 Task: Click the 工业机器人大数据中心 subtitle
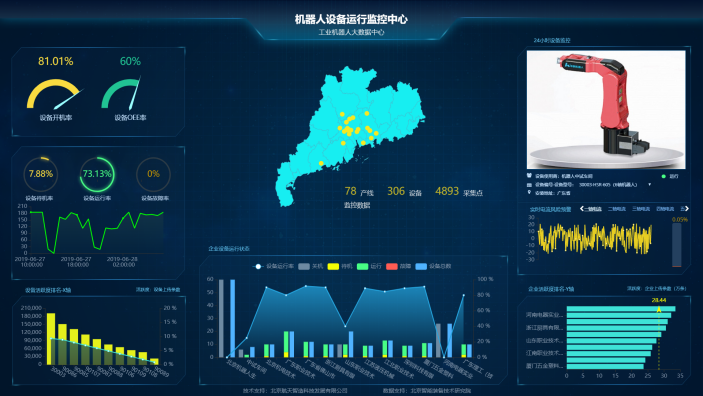pos(351,32)
